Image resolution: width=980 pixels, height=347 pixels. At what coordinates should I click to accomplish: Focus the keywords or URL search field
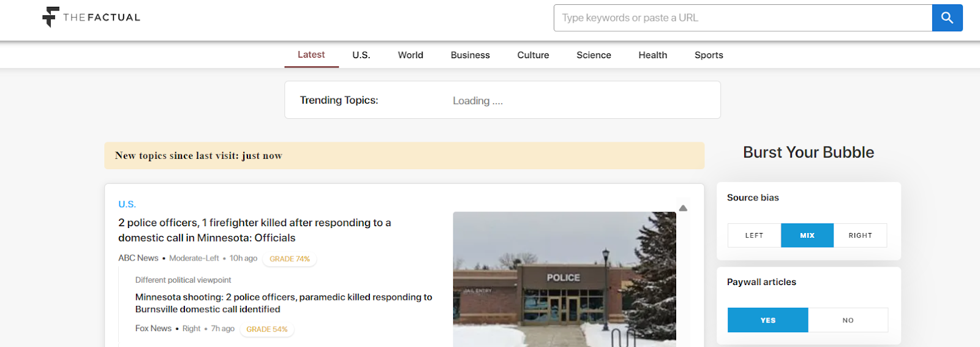(x=742, y=18)
